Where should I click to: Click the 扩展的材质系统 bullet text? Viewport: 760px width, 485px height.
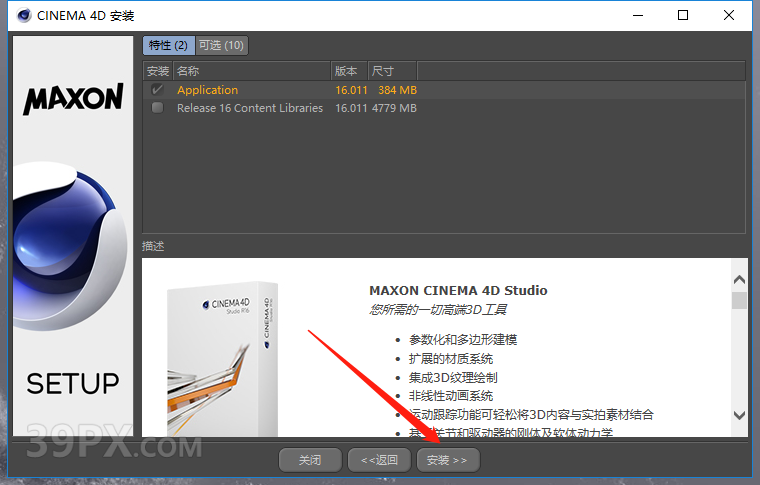(x=451, y=359)
